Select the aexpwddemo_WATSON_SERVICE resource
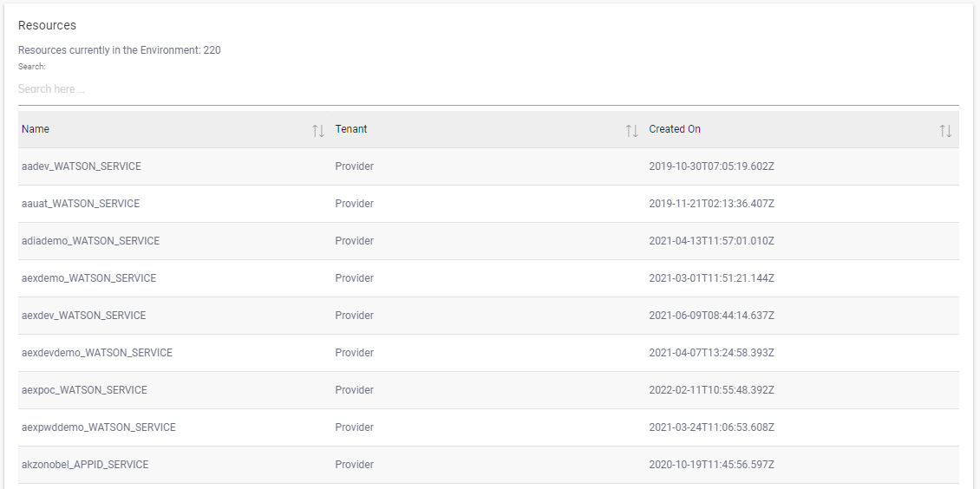 [x=99, y=427]
